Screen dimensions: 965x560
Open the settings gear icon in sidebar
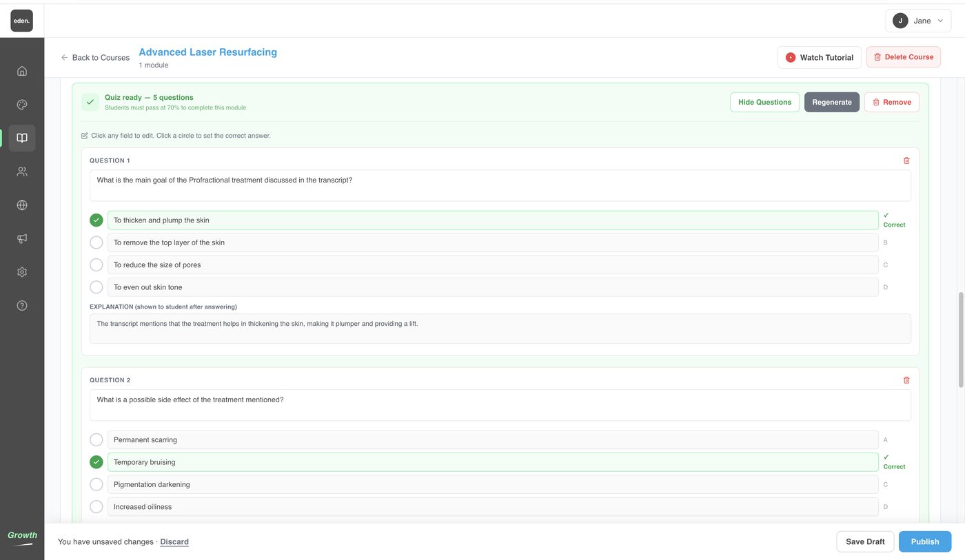[22, 272]
